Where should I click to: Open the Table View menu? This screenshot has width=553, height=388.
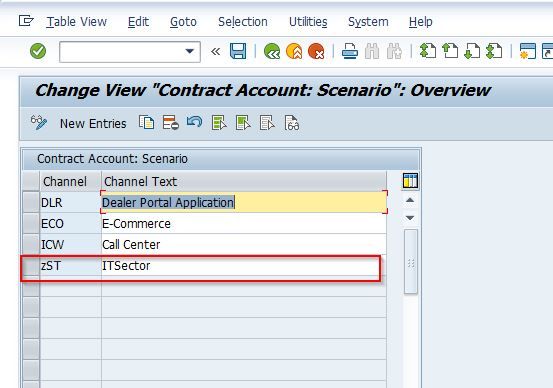click(x=77, y=22)
